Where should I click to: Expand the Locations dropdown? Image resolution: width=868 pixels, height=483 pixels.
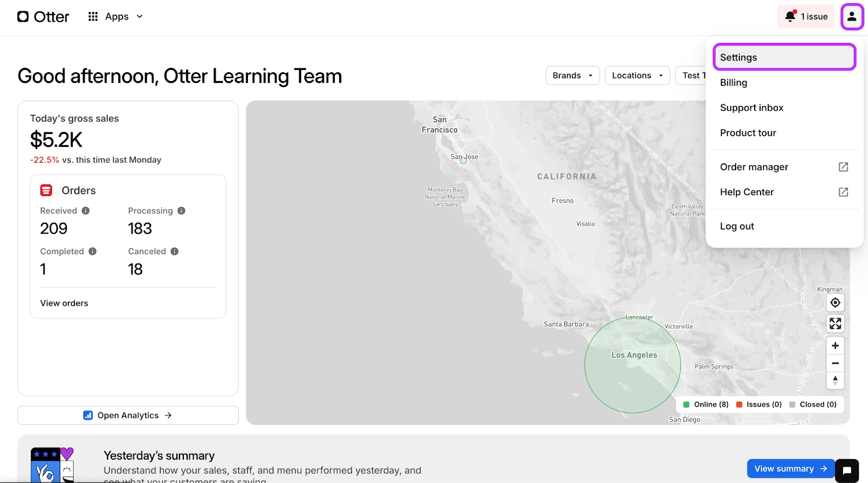click(x=637, y=75)
